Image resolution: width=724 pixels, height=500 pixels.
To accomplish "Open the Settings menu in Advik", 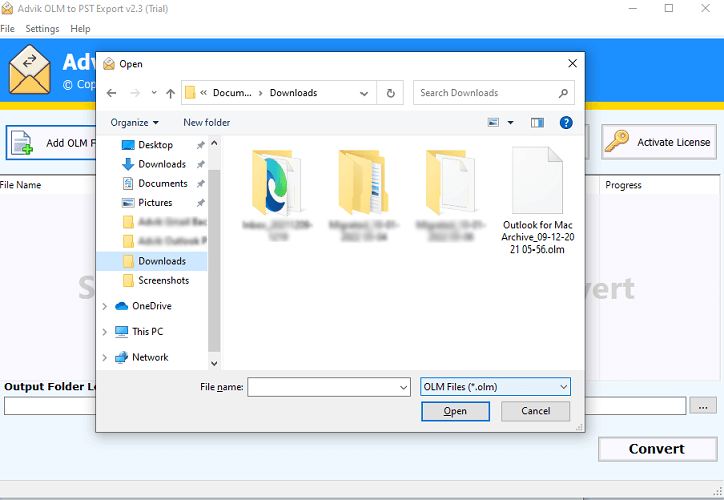I will point(42,29).
